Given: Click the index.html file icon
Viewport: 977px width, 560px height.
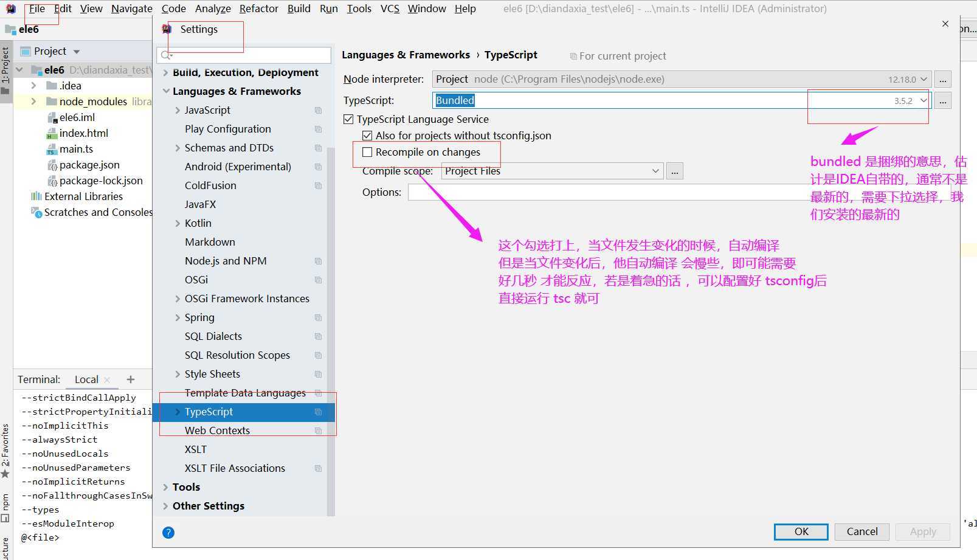Looking at the screenshot, I should [x=52, y=134].
